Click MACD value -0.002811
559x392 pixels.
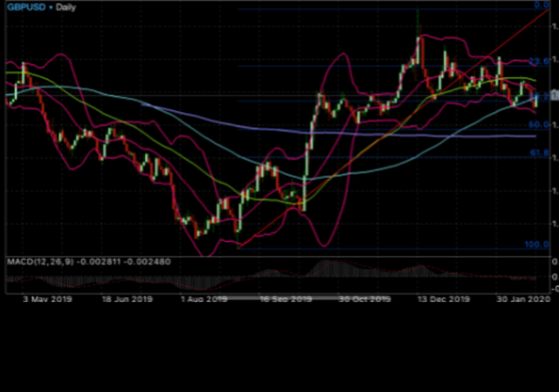tap(99, 262)
